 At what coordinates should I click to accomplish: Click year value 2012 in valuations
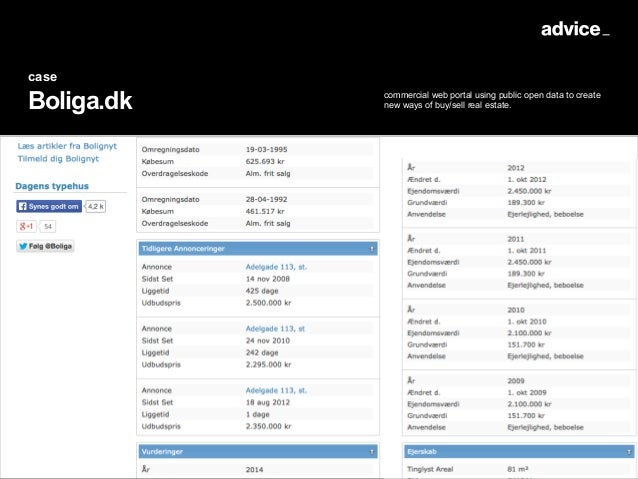pos(516,168)
